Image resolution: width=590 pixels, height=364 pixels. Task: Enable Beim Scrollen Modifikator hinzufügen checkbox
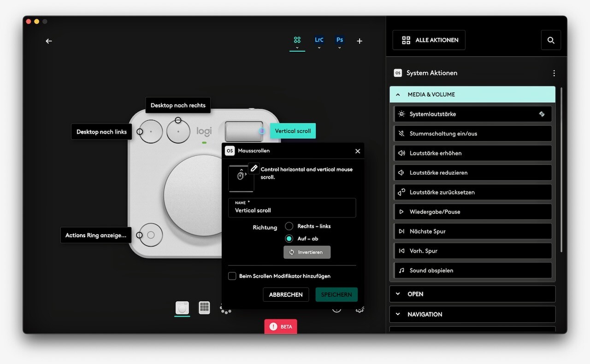(232, 276)
